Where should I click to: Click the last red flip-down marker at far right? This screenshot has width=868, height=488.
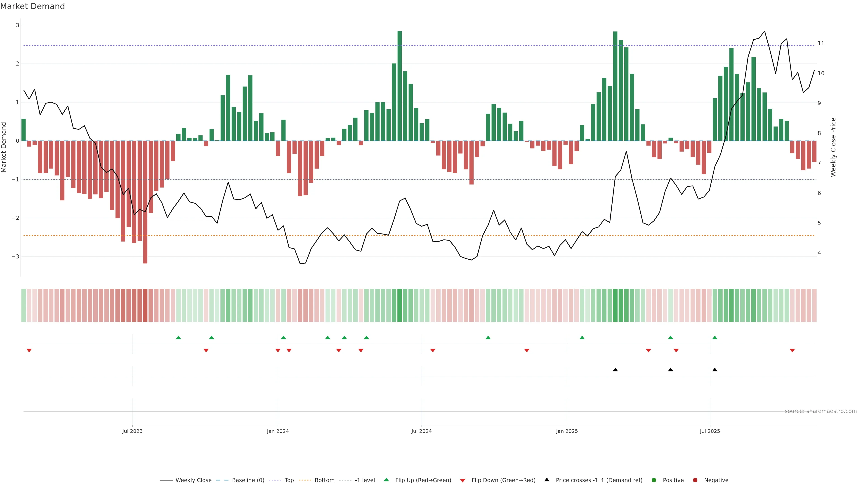(792, 351)
